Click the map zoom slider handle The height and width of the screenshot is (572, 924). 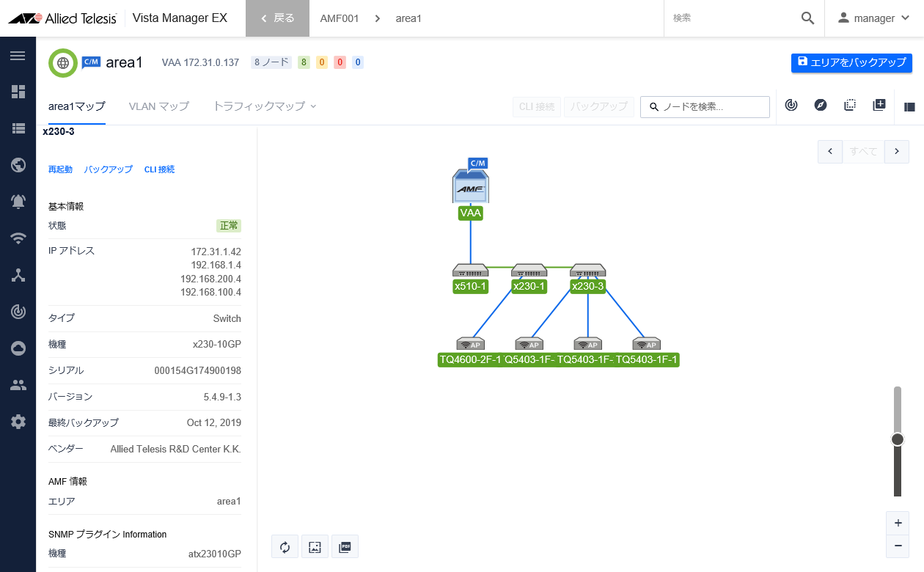[x=898, y=439]
